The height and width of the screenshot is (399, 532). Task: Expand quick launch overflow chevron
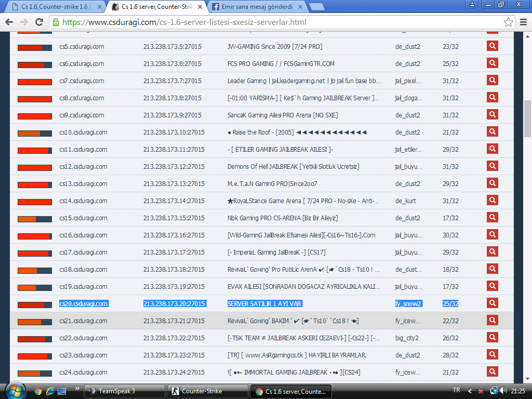77,389
